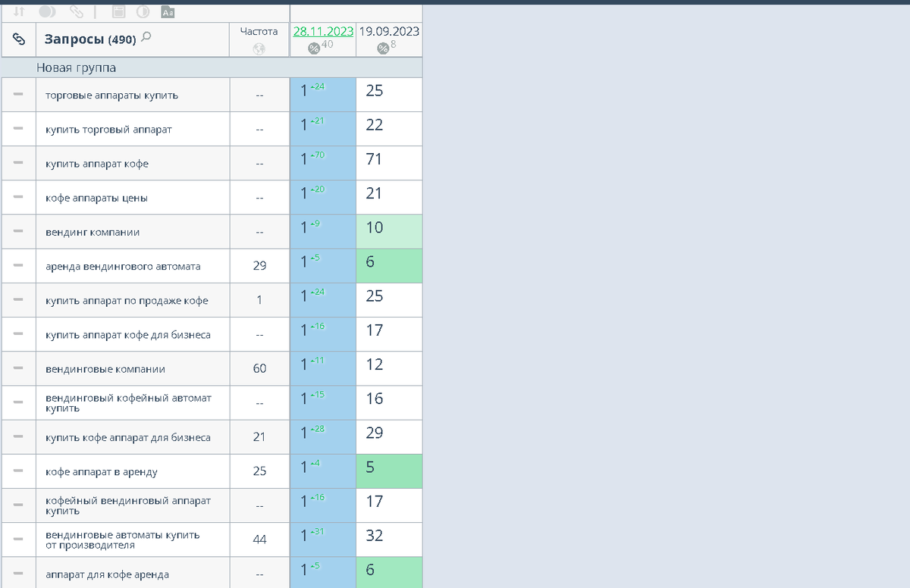Screen dimensions: 910x588
Task: Click dash icon for вендинговые автоматы купить от производителя
Action: click(x=18, y=540)
